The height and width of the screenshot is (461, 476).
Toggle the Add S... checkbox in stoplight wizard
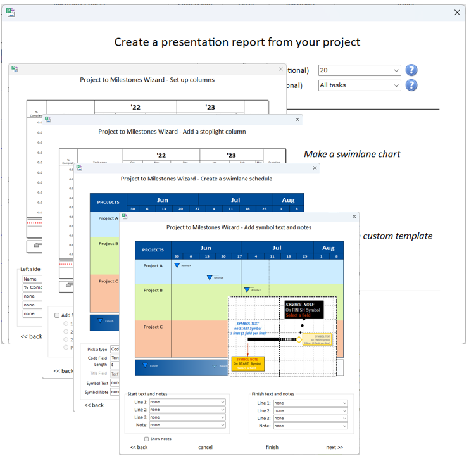(x=57, y=315)
